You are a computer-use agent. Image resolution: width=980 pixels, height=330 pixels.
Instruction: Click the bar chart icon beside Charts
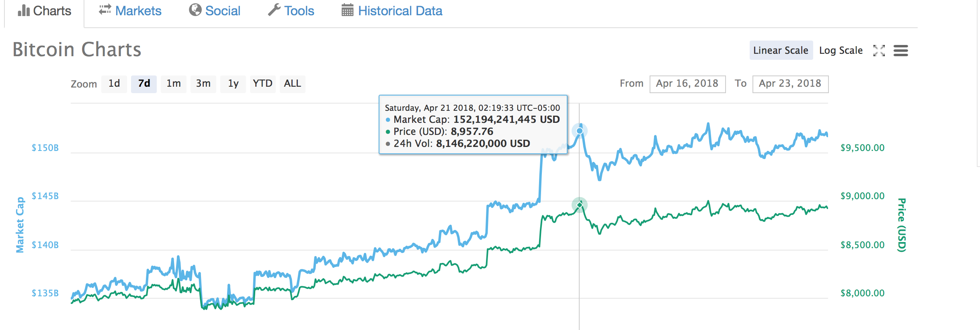(24, 10)
